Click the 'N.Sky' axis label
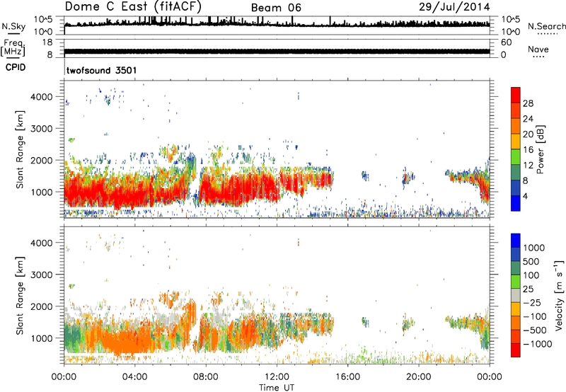The image size is (566, 392). coord(13,26)
